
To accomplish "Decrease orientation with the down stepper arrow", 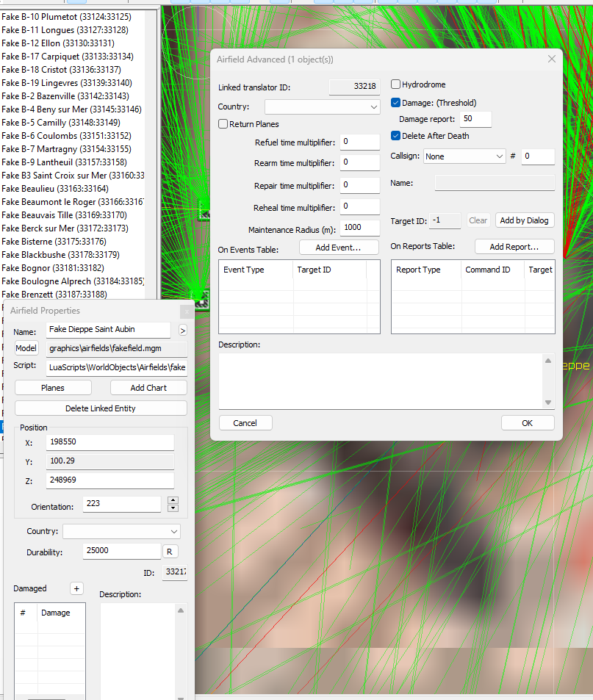I will (x=173, y=508).
